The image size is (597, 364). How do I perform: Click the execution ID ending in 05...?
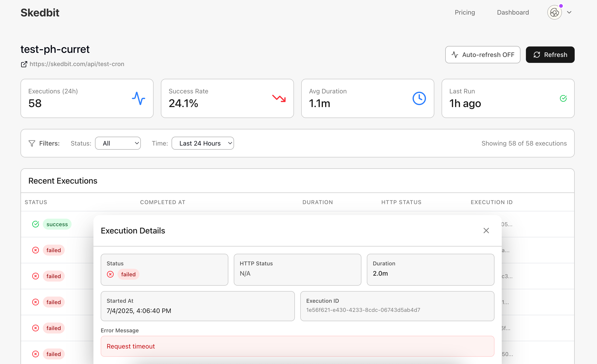click(507, 224)
